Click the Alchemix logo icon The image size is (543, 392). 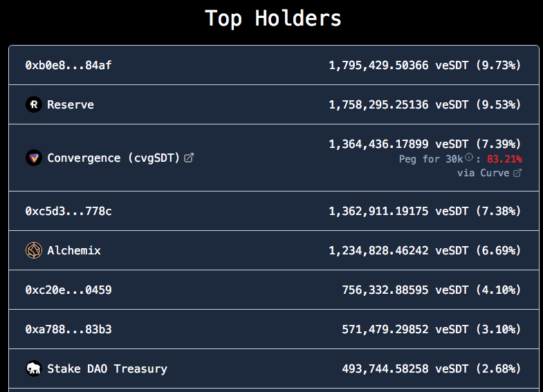click(x=33, y=250)
